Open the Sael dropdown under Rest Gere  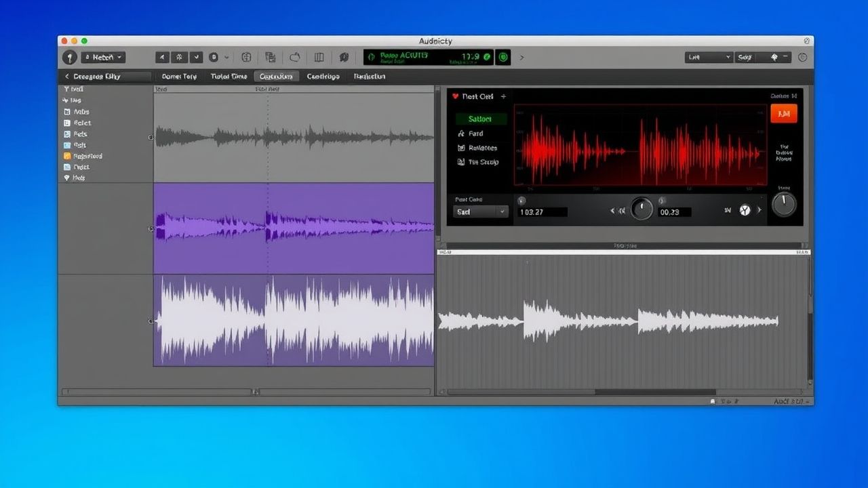pos(480,211)
